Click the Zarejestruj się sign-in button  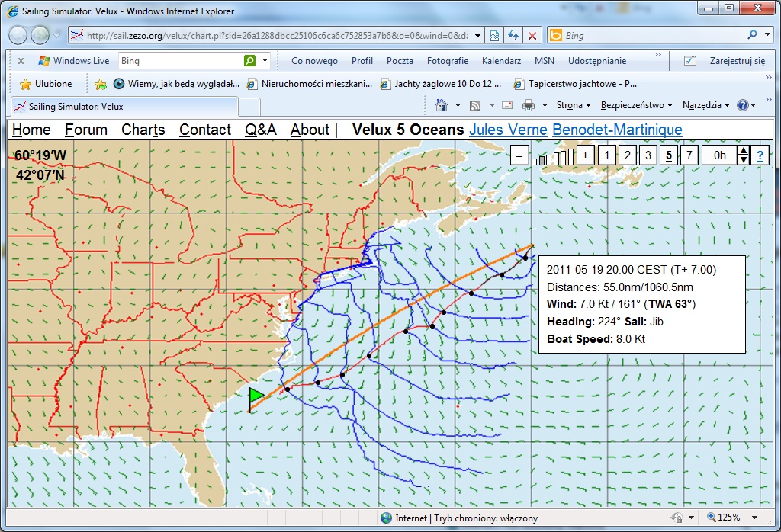pos(738,61)
